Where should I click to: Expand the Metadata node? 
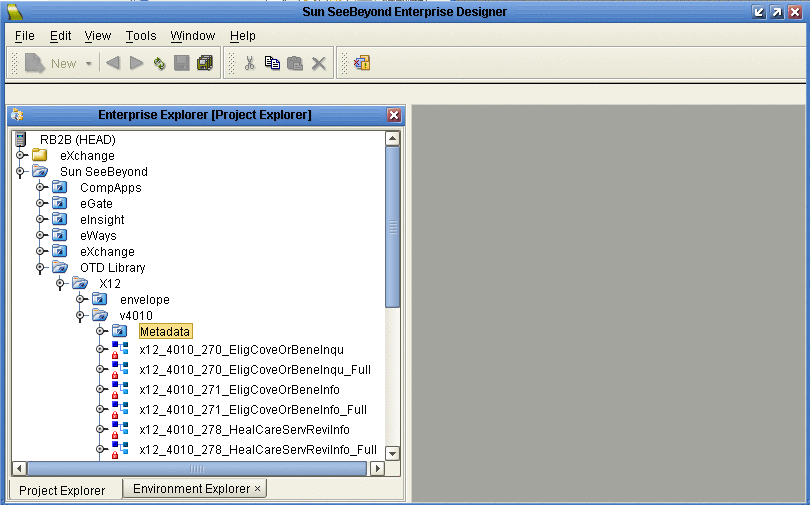pyautogui.click(x=100, y=332)
